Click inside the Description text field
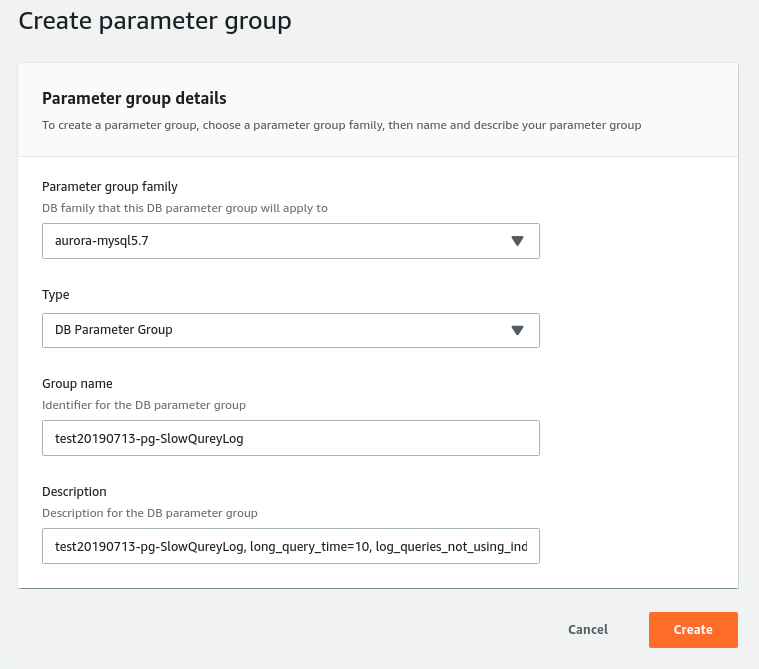 (x=290, y=546)
